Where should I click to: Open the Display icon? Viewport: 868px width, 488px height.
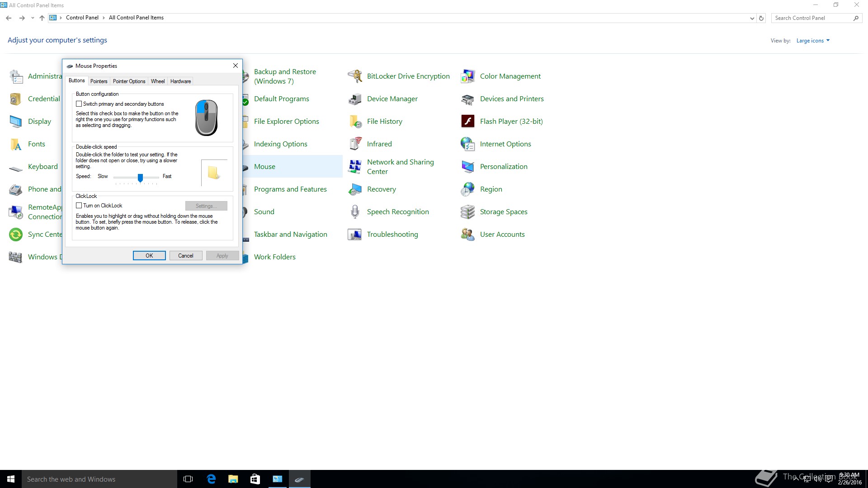[x=16, y=122]
